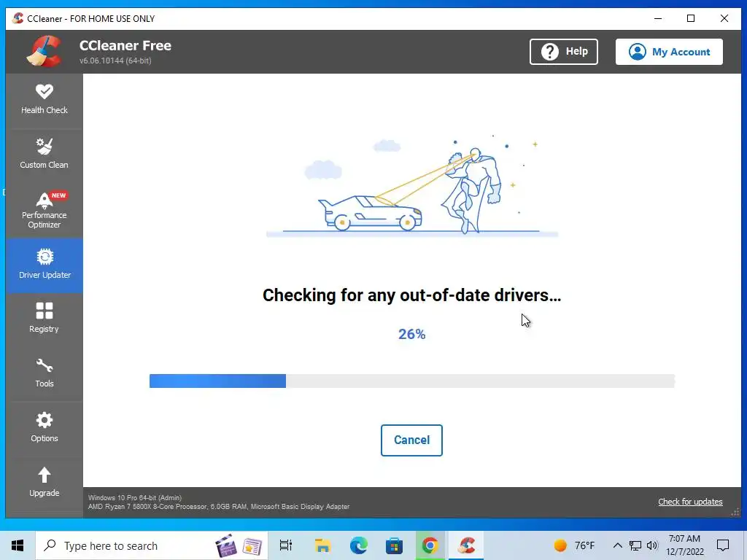Viewport: 747px width, 560px height.
Task: Open network status in the system tray
Action: click(x=635, y=545)
